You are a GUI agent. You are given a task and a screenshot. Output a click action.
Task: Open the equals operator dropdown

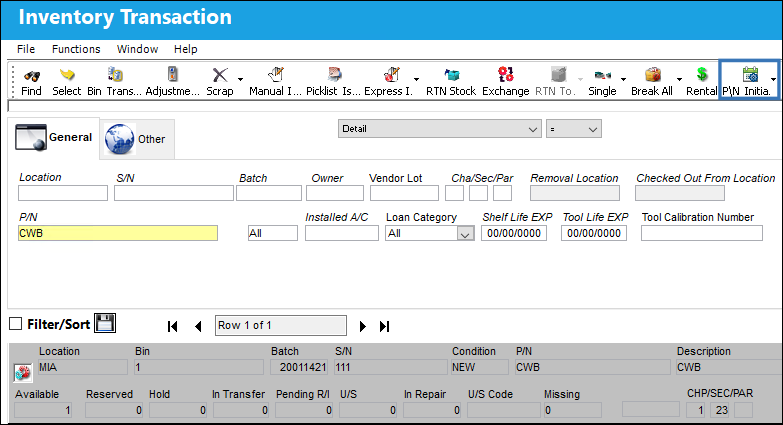pos(573,129)
